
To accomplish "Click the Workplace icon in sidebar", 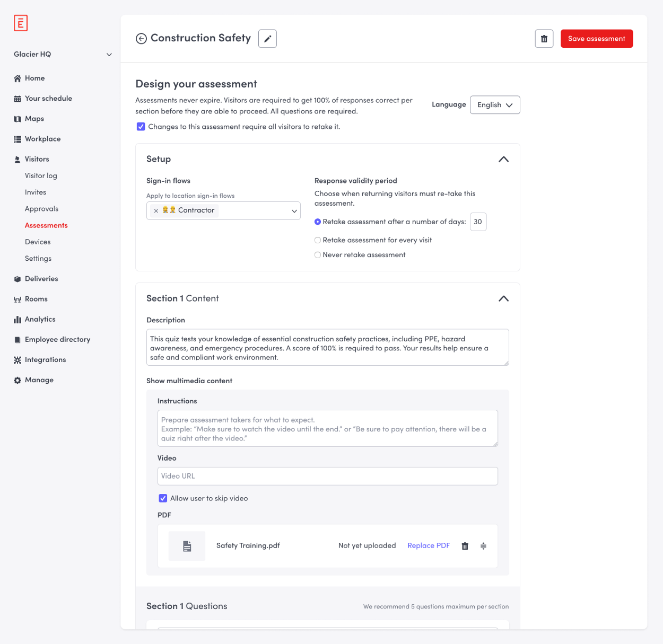I will [18, 139].
